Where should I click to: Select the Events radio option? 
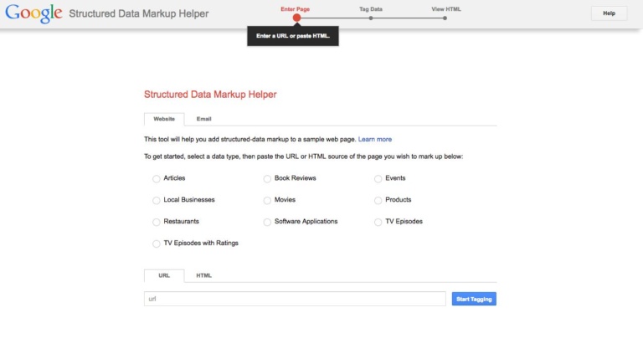pyautogui.click(x=378, y=178)
